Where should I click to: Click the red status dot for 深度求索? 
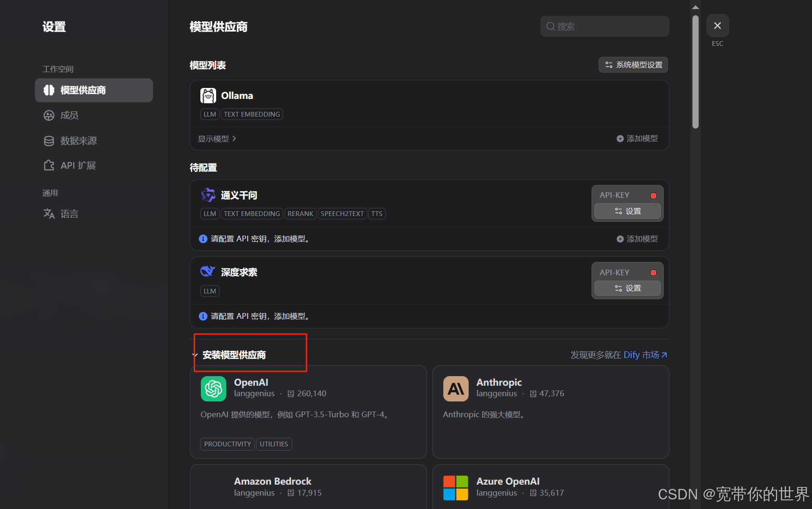coord(653,272)
